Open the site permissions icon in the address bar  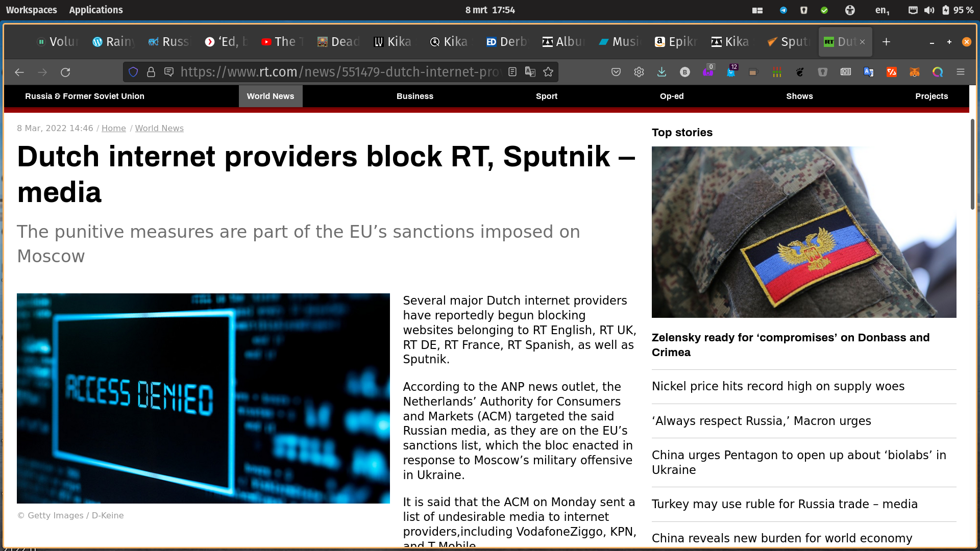(x=169, y=72)
